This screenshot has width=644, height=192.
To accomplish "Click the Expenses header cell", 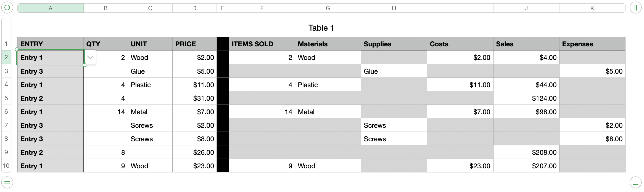I will (x=592, y=44).
